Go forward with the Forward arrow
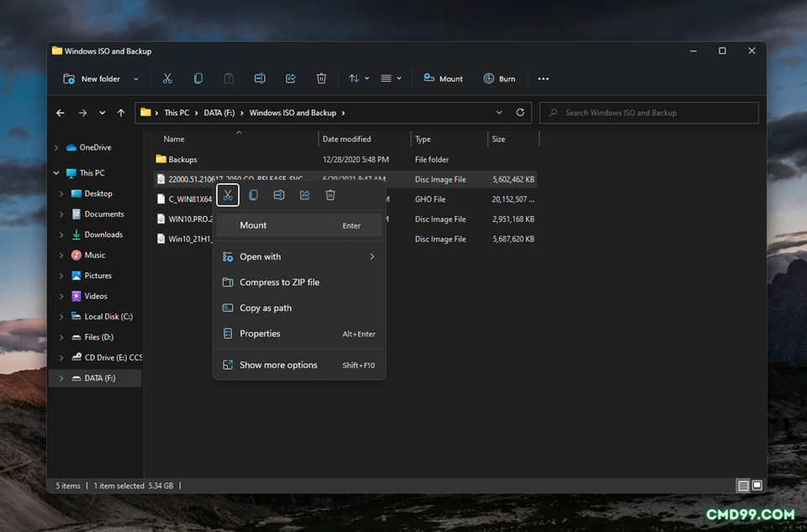807x532 pixels. pos(82,113)
